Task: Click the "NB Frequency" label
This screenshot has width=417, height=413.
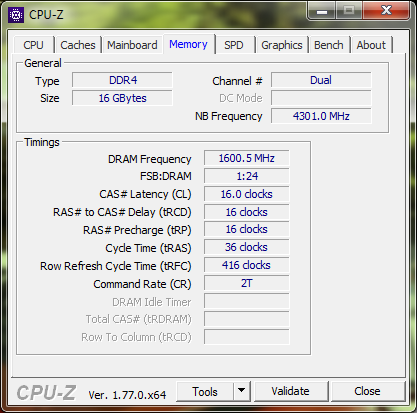Action: (x=229, y=116)
